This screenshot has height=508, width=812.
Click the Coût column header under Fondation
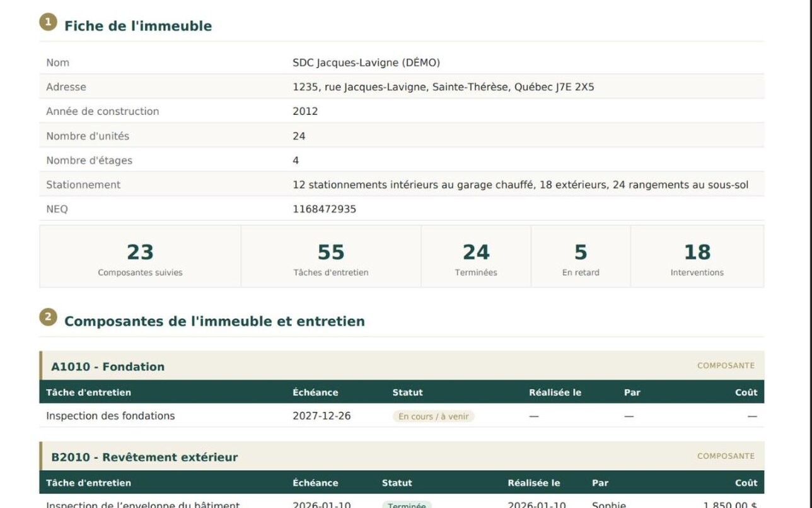746,393
